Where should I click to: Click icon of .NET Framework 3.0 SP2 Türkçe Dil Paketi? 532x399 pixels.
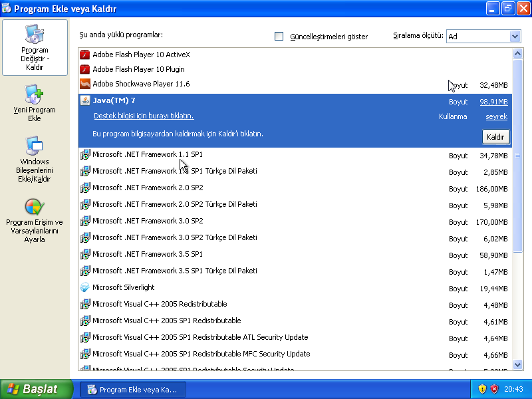[85, 237]
